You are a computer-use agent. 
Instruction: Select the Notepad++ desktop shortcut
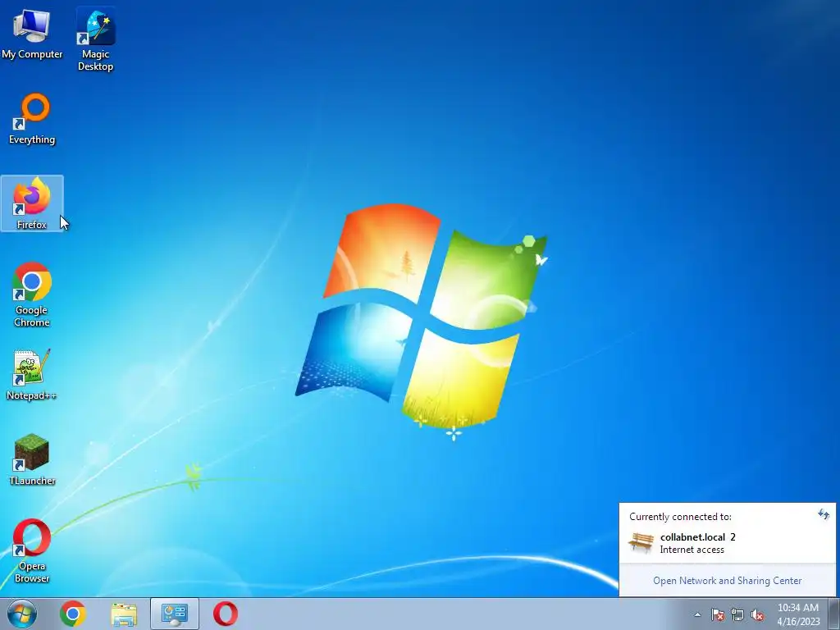point(32,374)
